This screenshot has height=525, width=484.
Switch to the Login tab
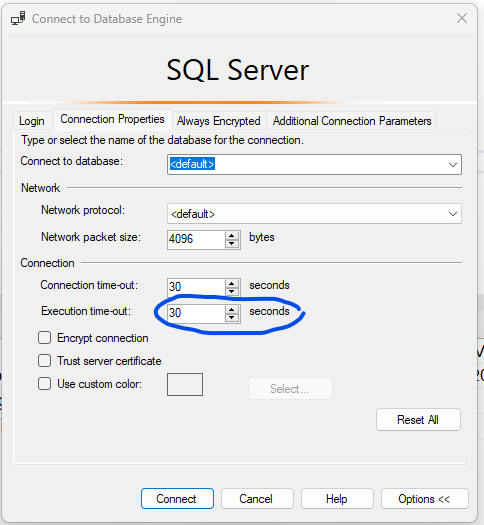point(32,121)
